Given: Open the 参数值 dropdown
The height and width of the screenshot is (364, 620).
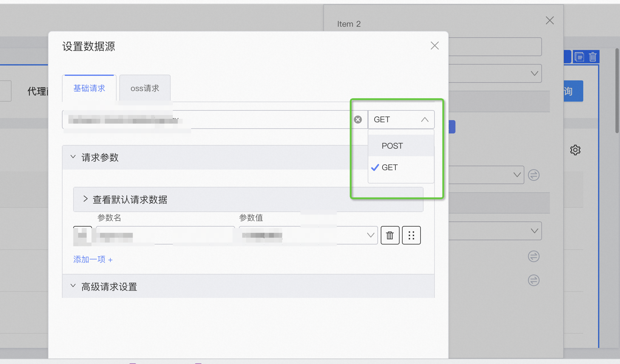Looking at the screenshot, I should [x=370, y=235].
